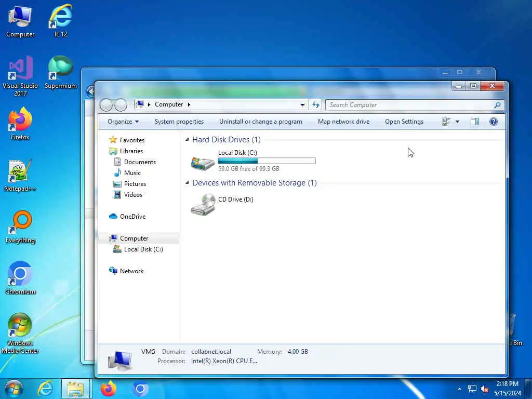Open Chromium from the taskbar

[140, 389]
